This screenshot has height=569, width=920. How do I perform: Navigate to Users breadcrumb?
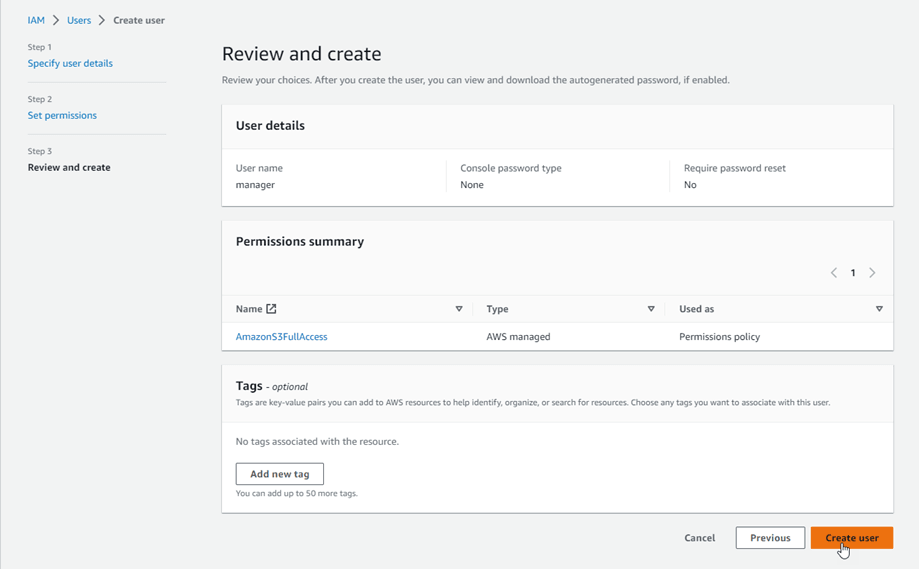[x=79, y=20]
